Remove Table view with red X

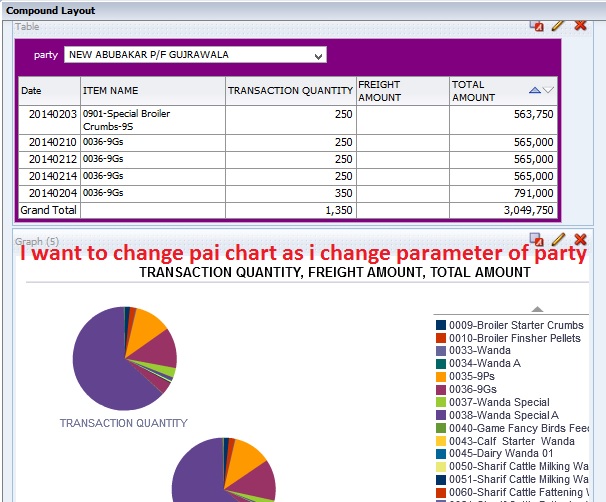point(580,25)
